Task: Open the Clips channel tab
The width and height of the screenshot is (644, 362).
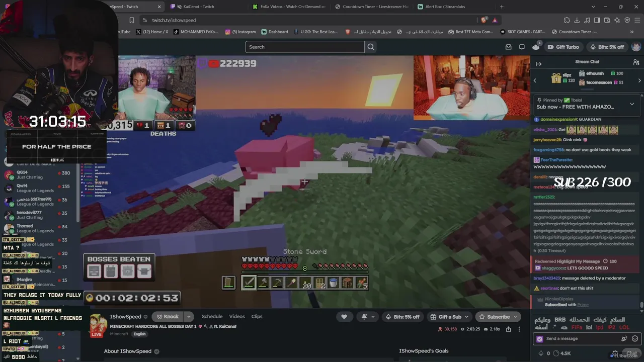Action: coord(257,317)
